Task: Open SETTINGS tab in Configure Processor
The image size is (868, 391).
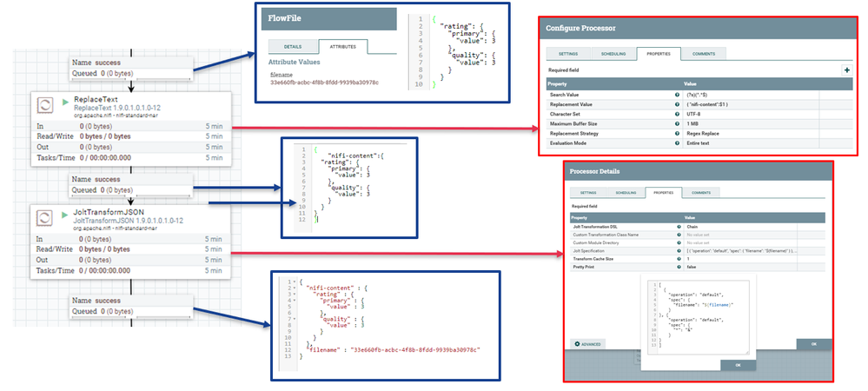Action: point(568,54)
